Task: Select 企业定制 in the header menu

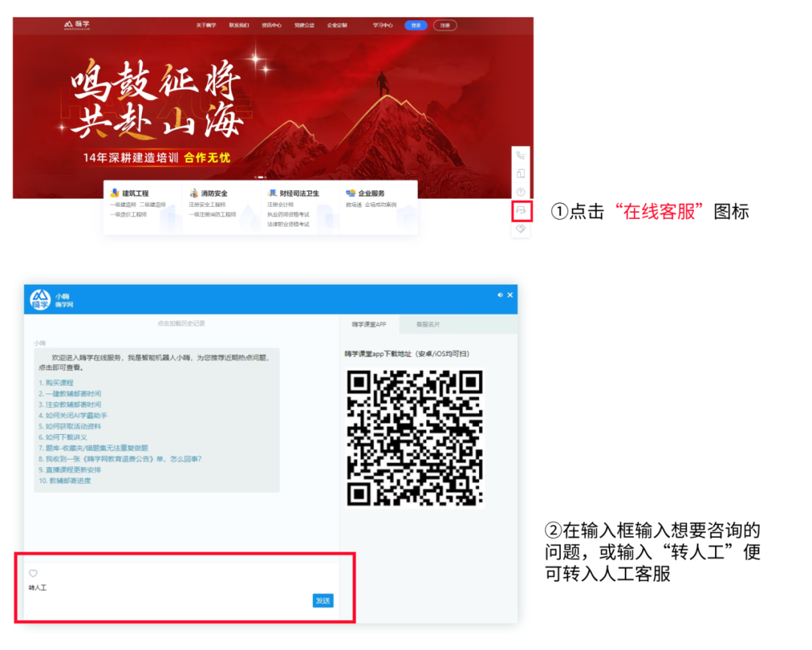Action: coord(337,26)
